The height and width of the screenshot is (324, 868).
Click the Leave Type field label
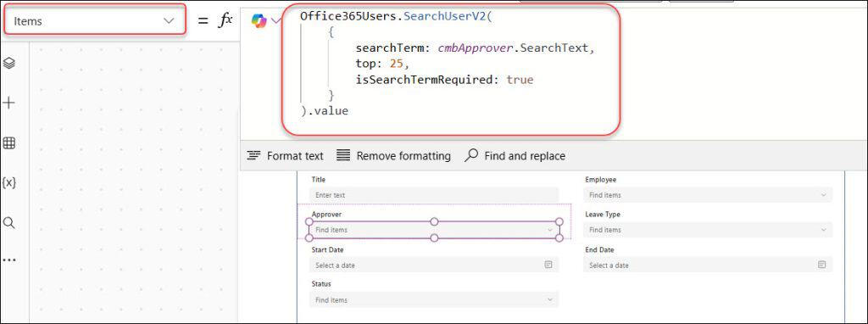click(x=603, y=215)
